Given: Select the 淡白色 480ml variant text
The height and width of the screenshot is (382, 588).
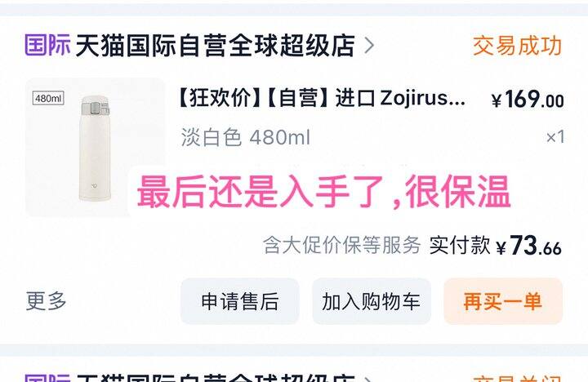Looking at the screenshot, I should tap(246, 137).
